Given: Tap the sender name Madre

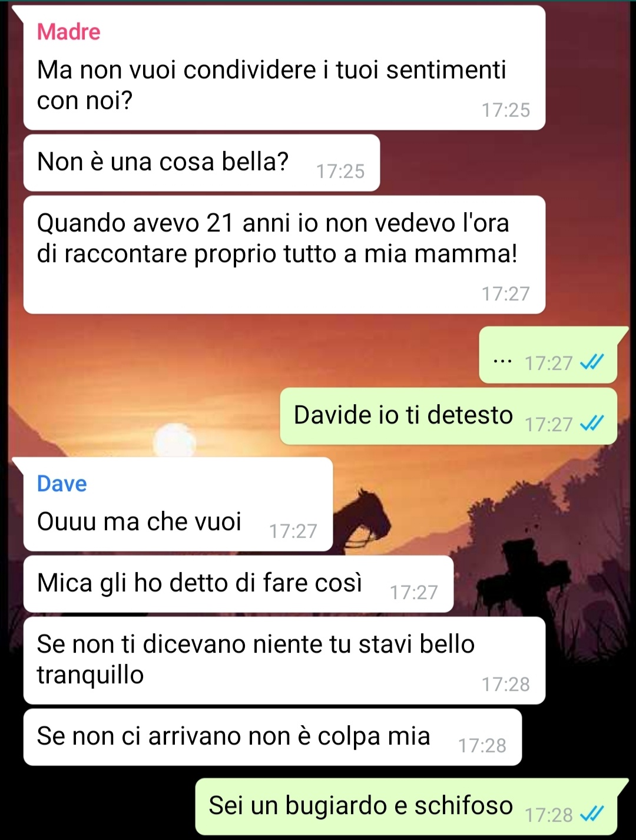Looking at the screenshot, I should pyautogui.click(x=68, y=32).
